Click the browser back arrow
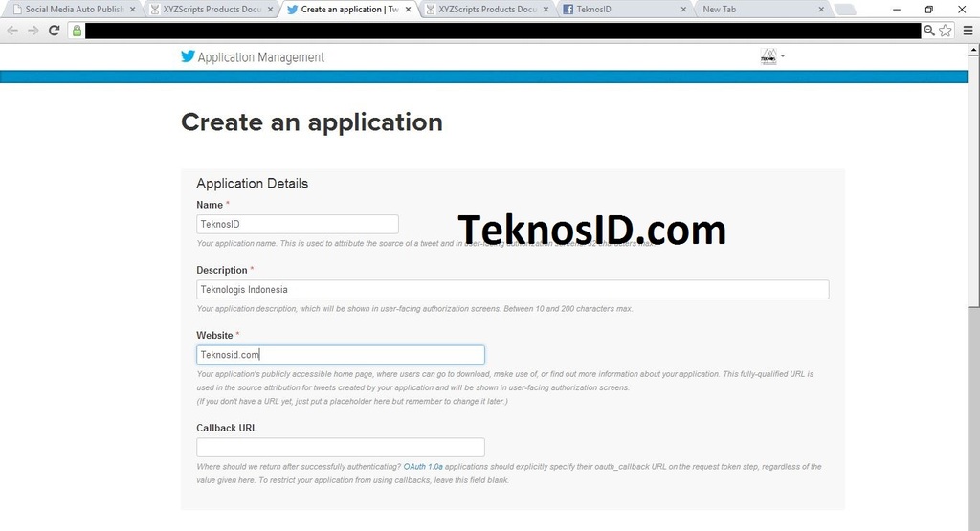Screen dimensions: 980x531 tap(12, 31)
